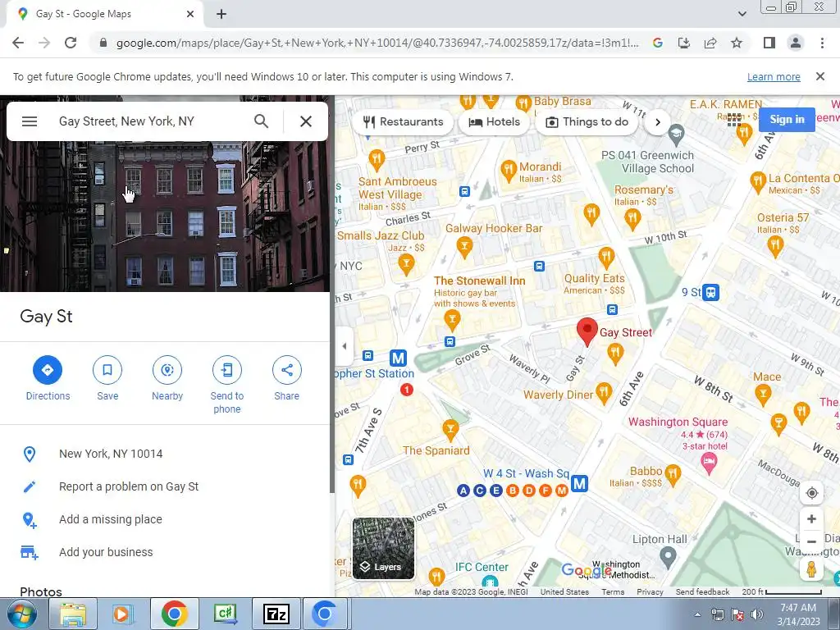
Task: Select the Smalls Jazz Club marker
Action: point(406,264)
